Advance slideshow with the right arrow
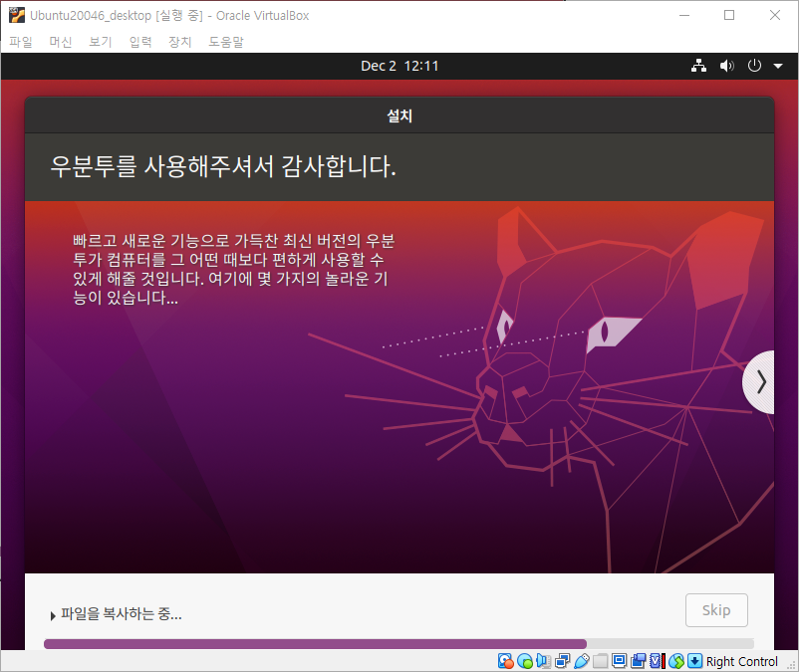Viewport: 799px width, 672px height. pyautogui.click(x=759, y=382)
